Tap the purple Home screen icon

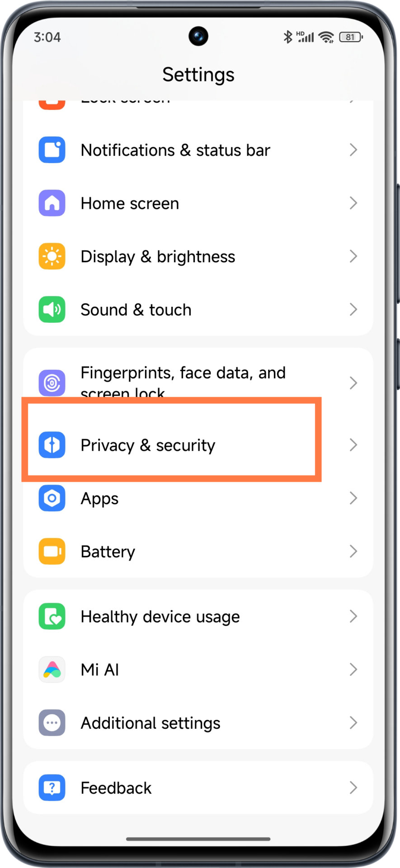52,203
